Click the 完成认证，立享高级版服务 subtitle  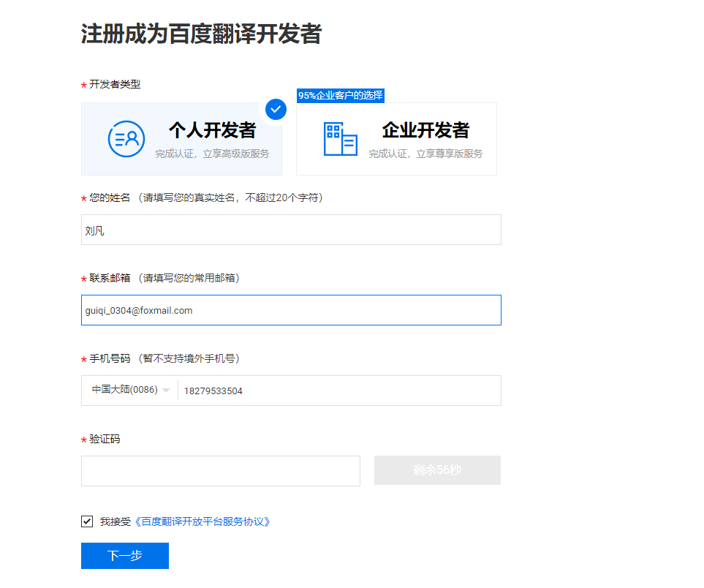212,154
